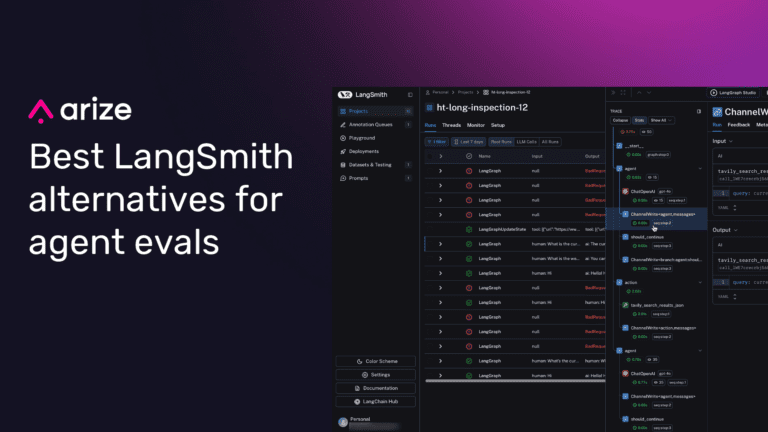Click the Projects grid icon in sidebar
The image size is (768, 432).
pyautogui.click(x=343, y=111)
